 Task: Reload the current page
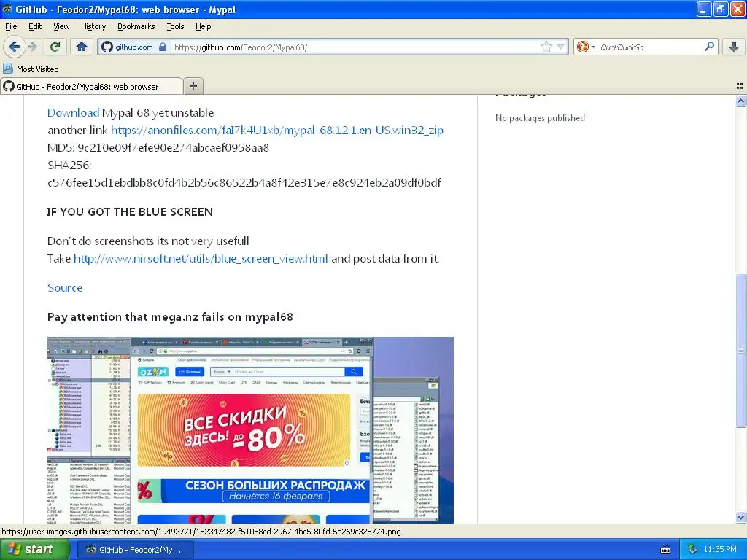[55, 47]
